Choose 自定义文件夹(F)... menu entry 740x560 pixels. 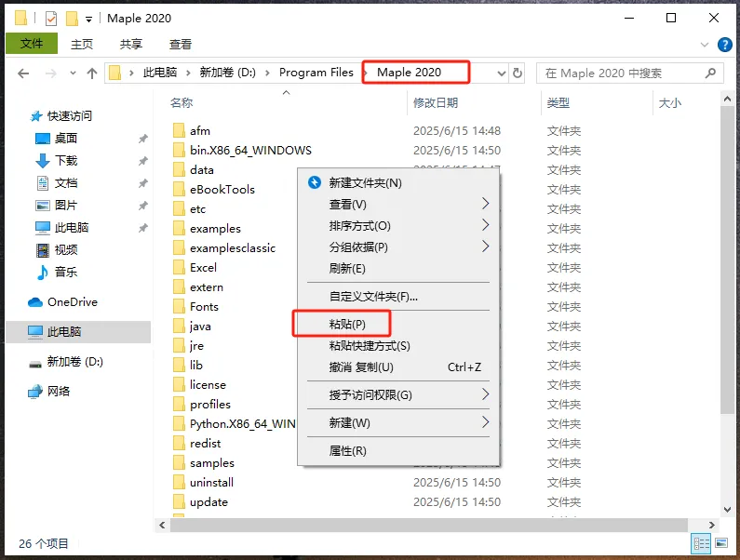398,296
